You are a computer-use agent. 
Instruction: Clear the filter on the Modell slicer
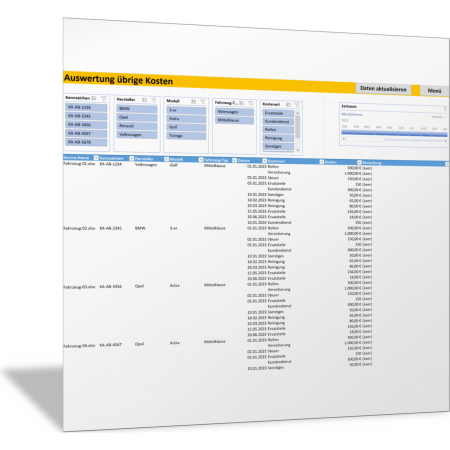point(203,102)
